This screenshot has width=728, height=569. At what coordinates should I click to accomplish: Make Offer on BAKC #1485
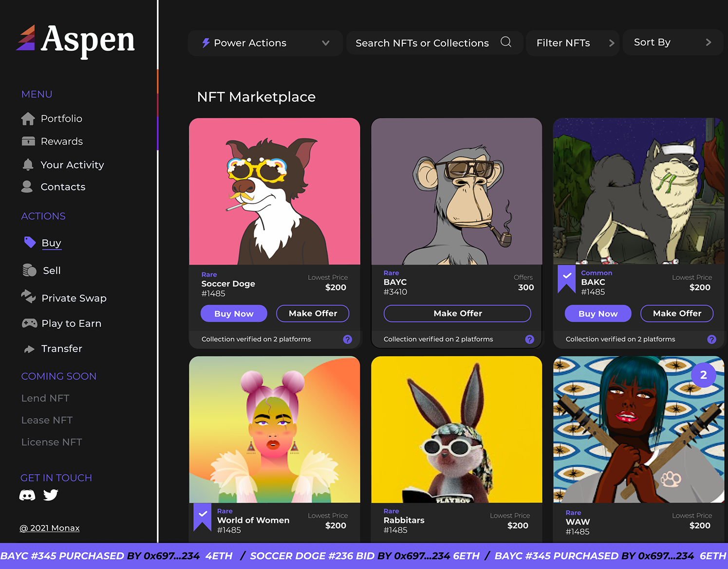click(677, 313)
